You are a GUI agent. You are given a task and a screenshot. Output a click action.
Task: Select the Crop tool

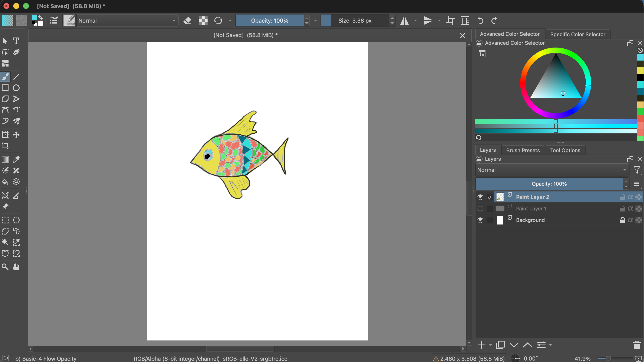[5, 146]
